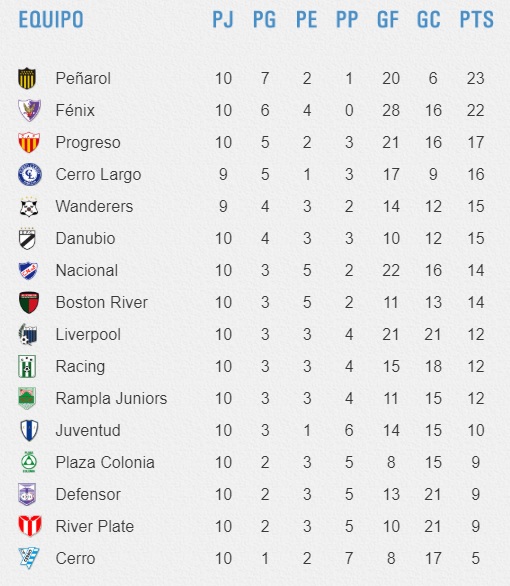Screen dimensions: 510x586
Task: Click the Peñarol club crest icon
Action: point(27,78)
